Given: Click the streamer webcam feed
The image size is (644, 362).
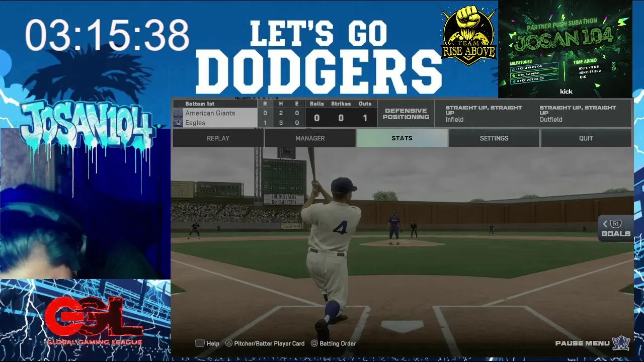Looking at the screenshot, I should pyautogui.click(x=85, y=204).
